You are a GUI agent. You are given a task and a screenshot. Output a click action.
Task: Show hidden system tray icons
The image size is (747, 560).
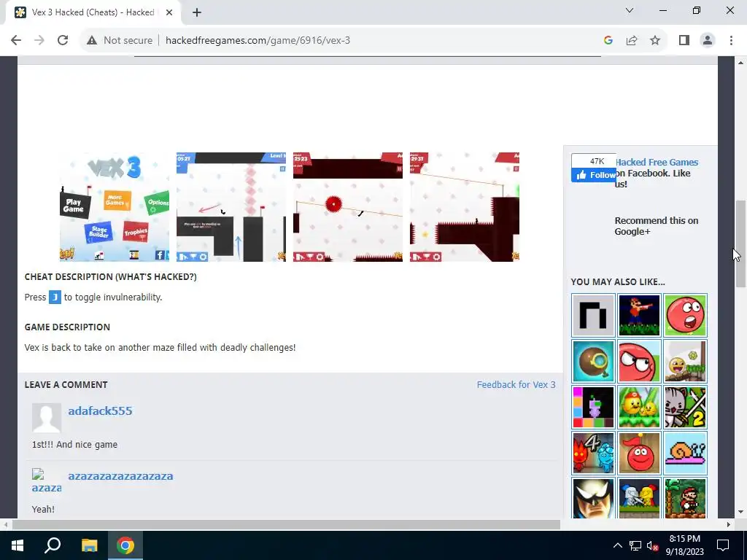point(617,545)
